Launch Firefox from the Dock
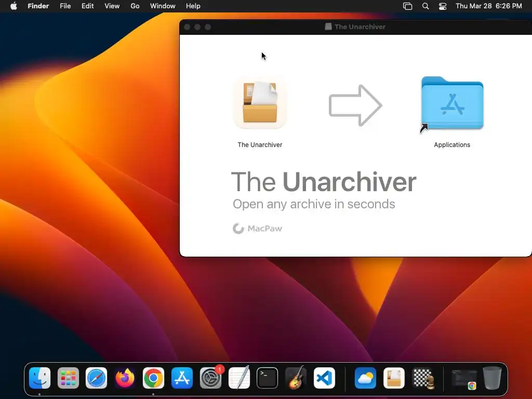 pyautogui.click(x=125, y=378)
